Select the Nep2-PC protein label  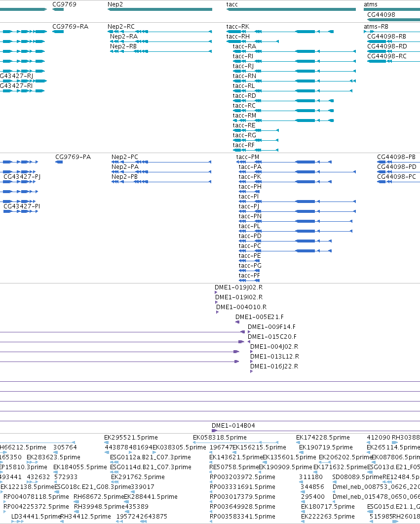(125, 157)
